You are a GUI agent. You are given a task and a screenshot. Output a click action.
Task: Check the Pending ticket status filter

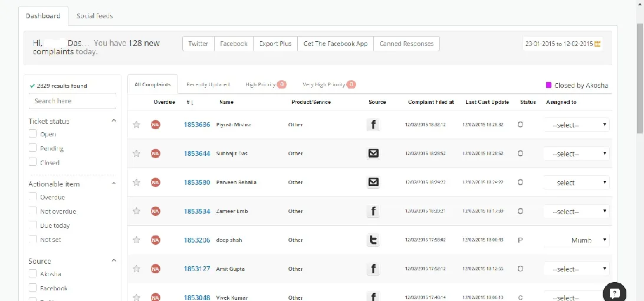(33, 148)
